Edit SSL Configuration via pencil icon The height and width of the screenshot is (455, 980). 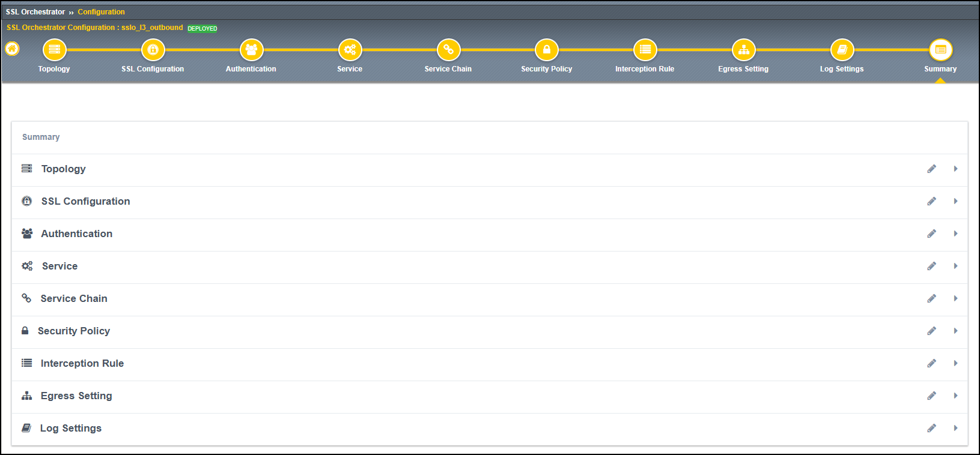[x=931, y=201]
